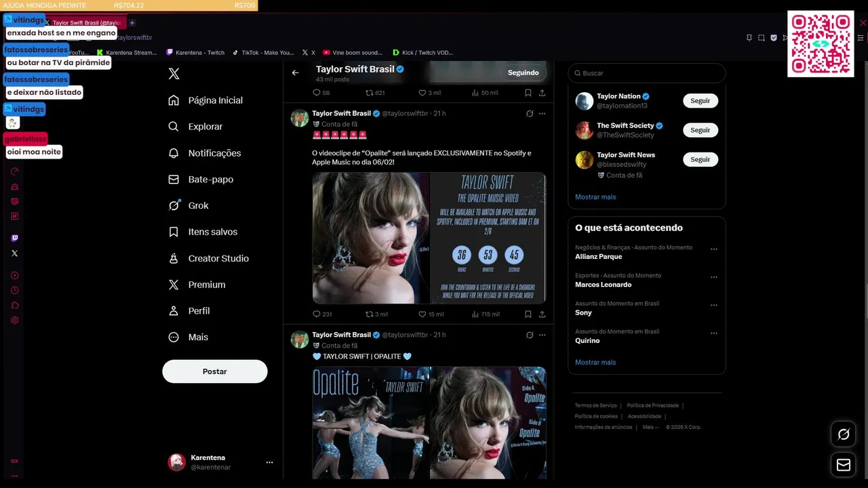Show more trends below Quirino
The height and width of the screenshot is (488, 868).
pos(595,362)
